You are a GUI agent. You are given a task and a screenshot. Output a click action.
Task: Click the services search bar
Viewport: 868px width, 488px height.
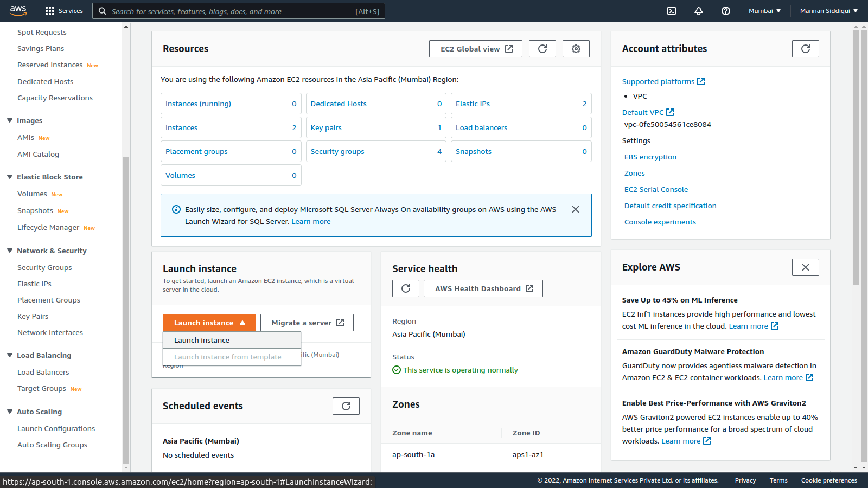239,11
